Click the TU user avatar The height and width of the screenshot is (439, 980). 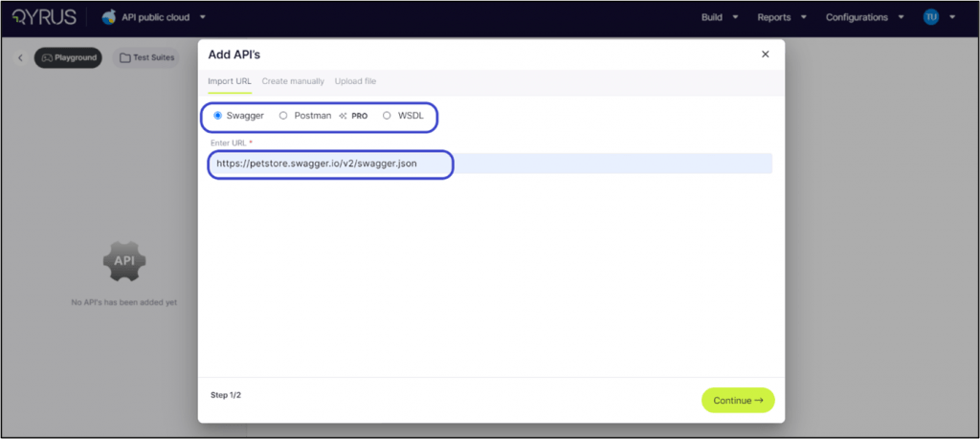[930, 17]
